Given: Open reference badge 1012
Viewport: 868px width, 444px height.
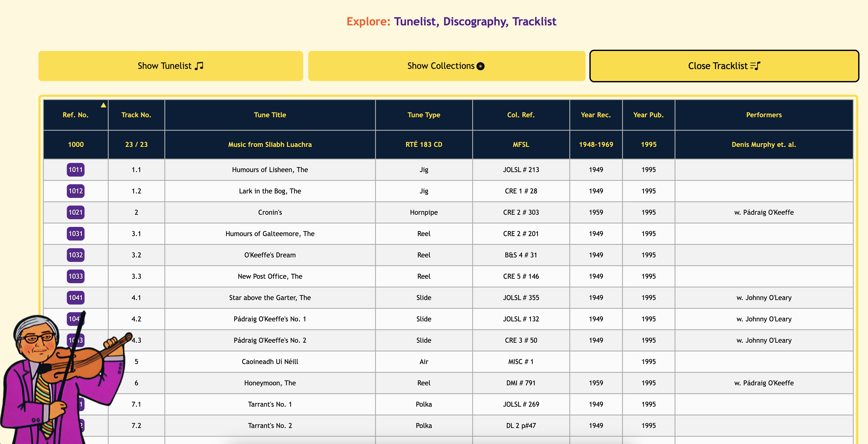Looking at the screenshot, I should click(76, 191).
